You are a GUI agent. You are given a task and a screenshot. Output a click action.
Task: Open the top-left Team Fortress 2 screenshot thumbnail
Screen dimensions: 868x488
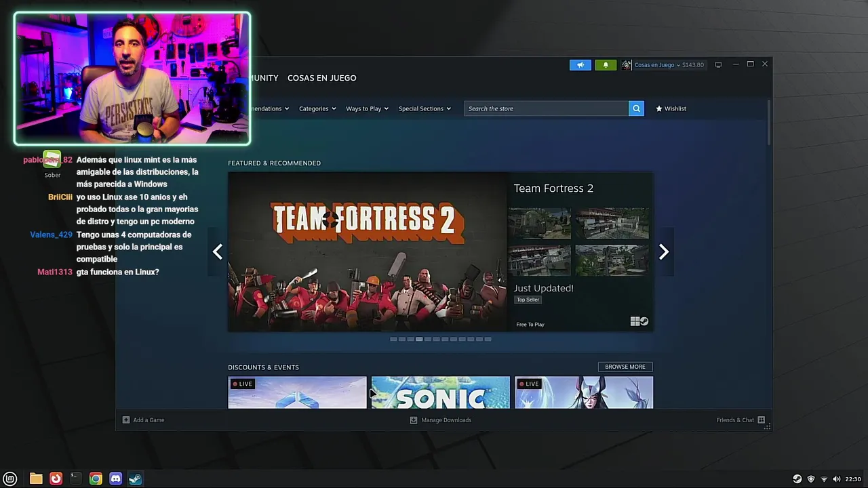[540, 224]
